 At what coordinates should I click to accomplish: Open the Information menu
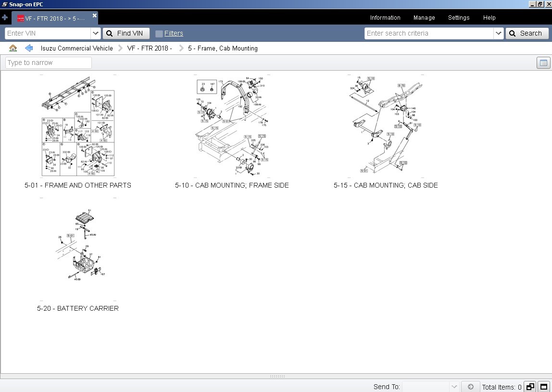[x=385, y=18]
